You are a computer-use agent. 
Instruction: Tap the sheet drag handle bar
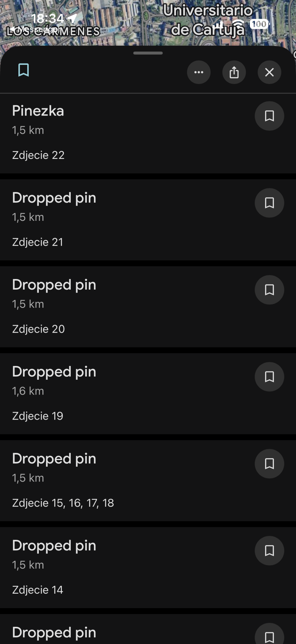148,53
